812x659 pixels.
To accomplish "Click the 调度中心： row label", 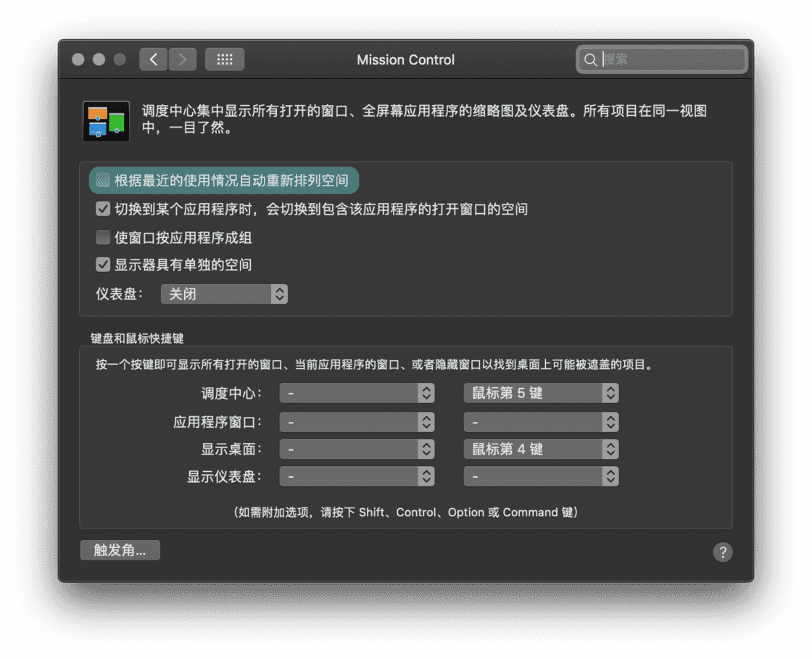I will [x=231, y=394].
